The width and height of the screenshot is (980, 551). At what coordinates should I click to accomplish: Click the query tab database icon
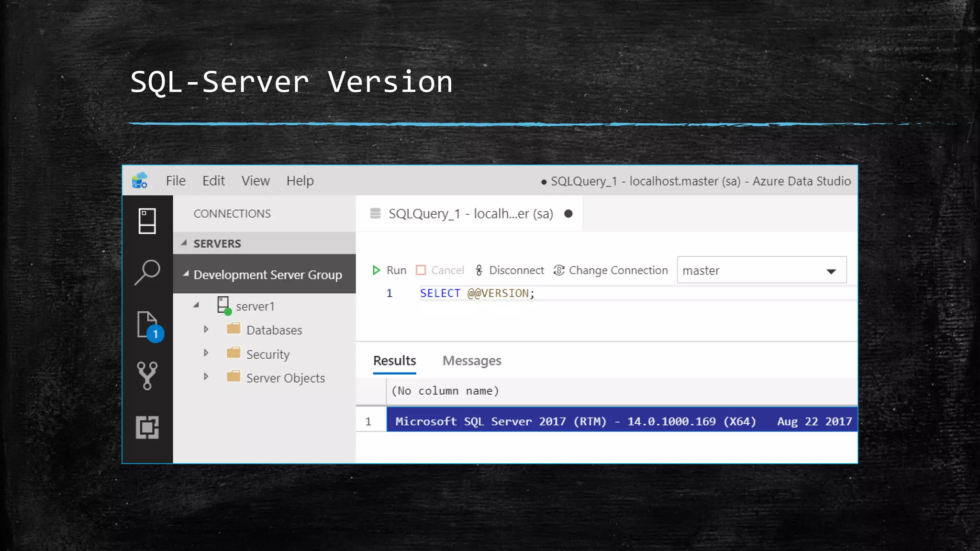point(376,213)
